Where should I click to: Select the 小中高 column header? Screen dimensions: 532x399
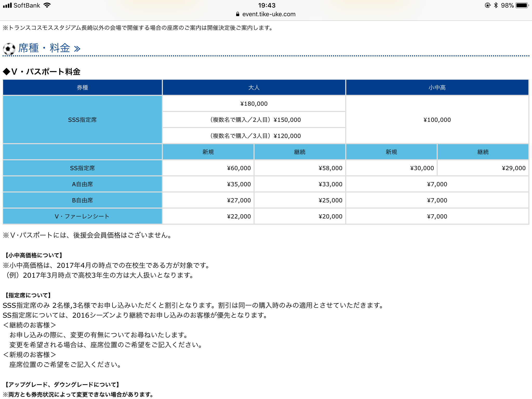point(437,88)
